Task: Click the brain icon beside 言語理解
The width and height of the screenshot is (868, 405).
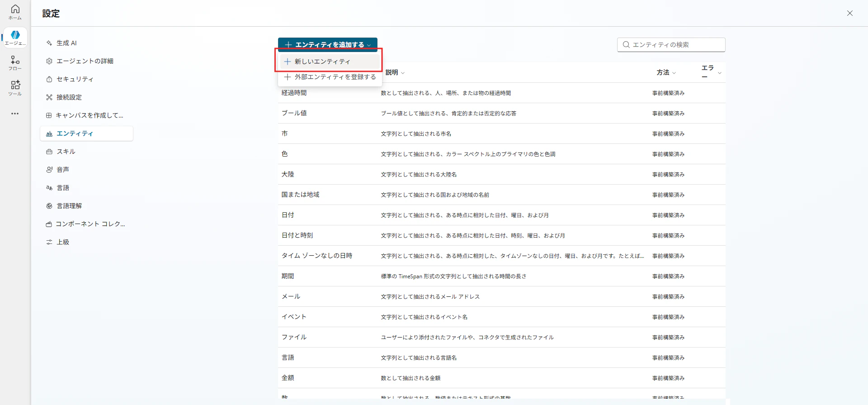Action: tap(49, 206)
